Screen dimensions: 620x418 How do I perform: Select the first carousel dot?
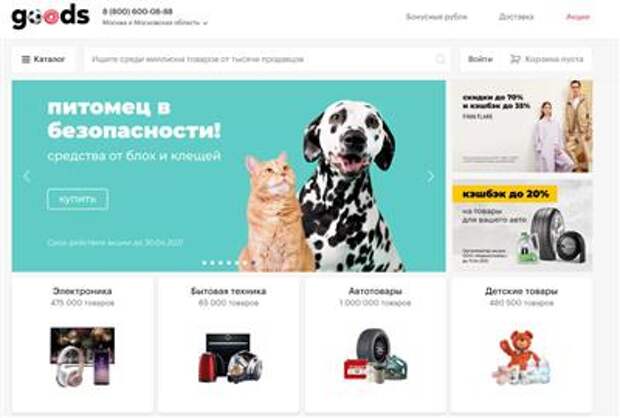tap(204, 263)
